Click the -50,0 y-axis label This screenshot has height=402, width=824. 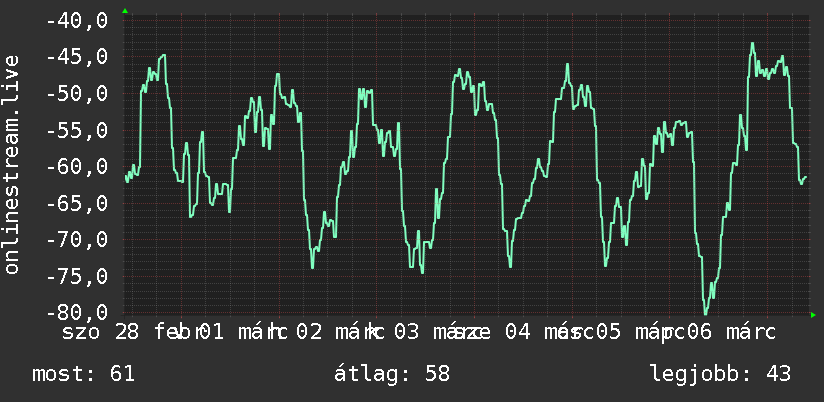point(77,94)
